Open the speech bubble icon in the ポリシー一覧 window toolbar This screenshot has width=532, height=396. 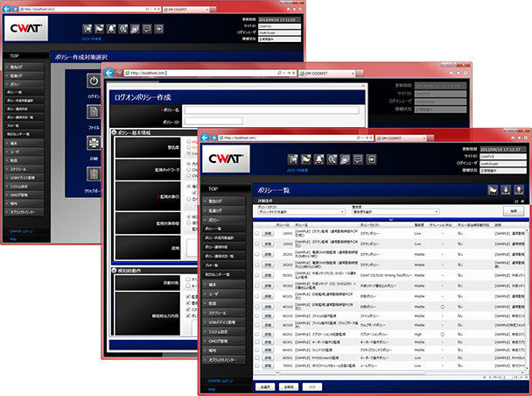click(358, 159)
